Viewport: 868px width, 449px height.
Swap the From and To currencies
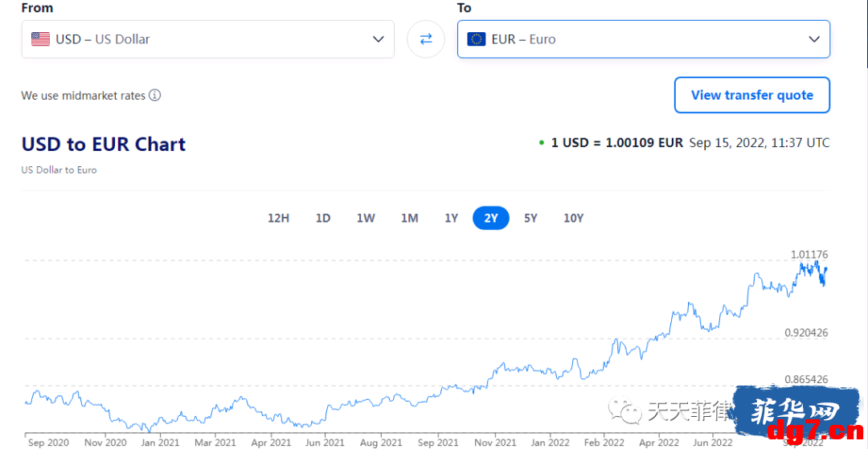tap(426, 39)
